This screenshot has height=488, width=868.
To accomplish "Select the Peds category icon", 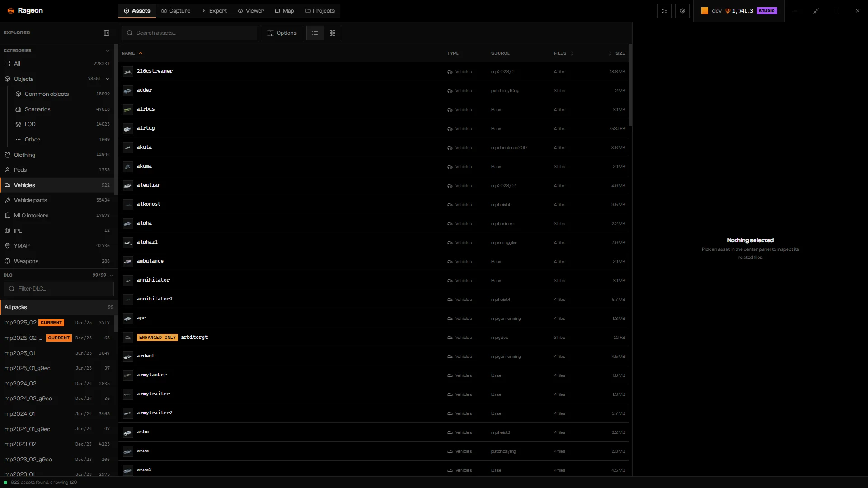I will 8,170.
